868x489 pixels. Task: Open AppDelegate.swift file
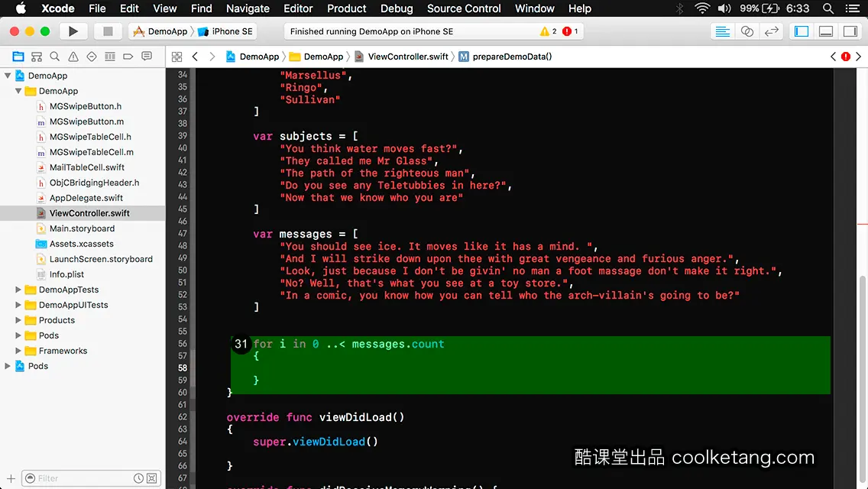tap(86, 198)
